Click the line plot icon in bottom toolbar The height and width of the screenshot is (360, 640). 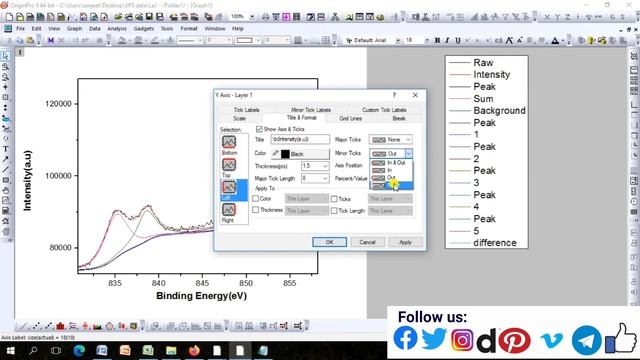24,326
